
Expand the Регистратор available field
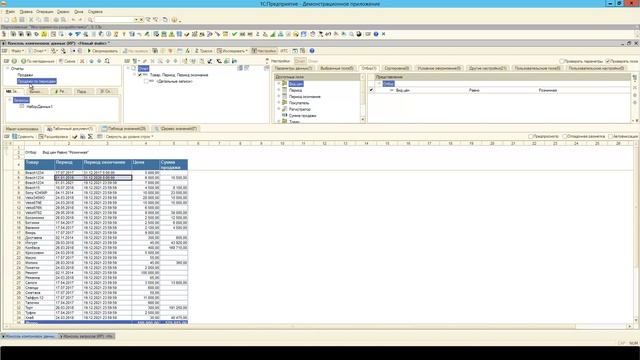[x=279, y=109]
